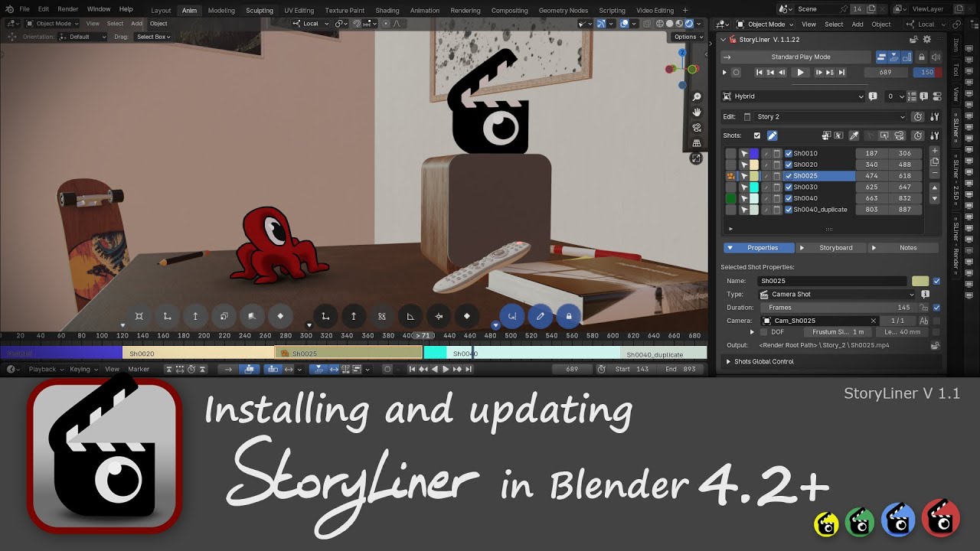This screenshot has width=980, height=551.
Task: Uncheck the Sh0030 shot checkbox
Action: tap(789, 187)
